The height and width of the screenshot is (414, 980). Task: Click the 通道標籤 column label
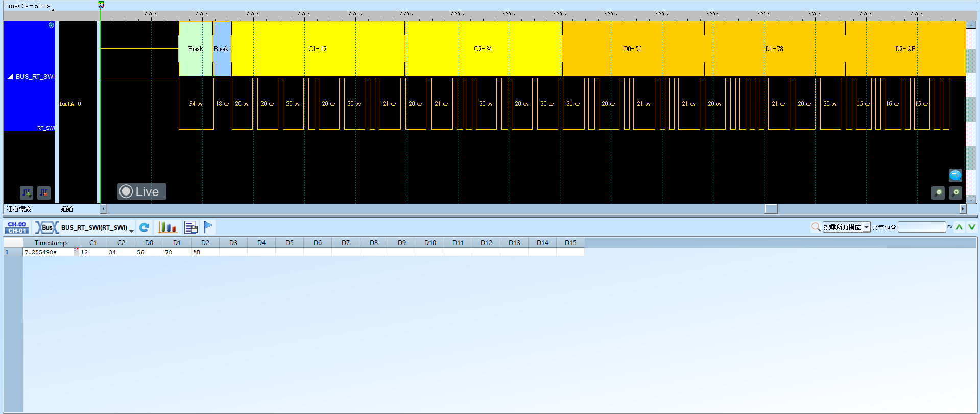(19, 209)
